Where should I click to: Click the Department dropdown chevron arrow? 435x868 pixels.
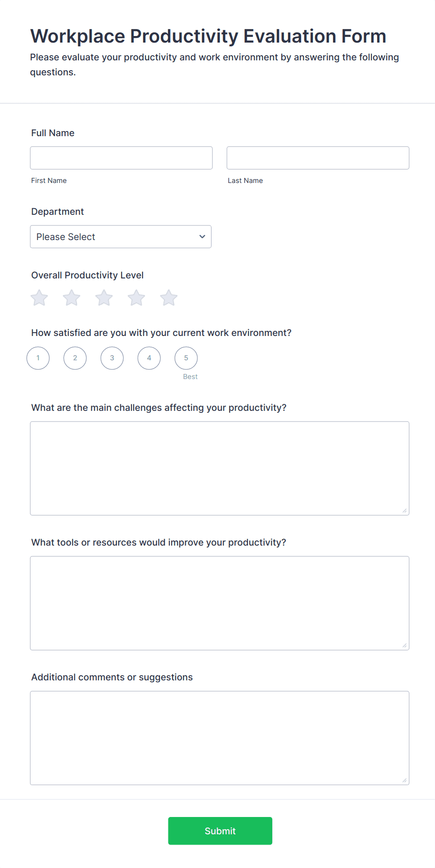pos(202,237)
